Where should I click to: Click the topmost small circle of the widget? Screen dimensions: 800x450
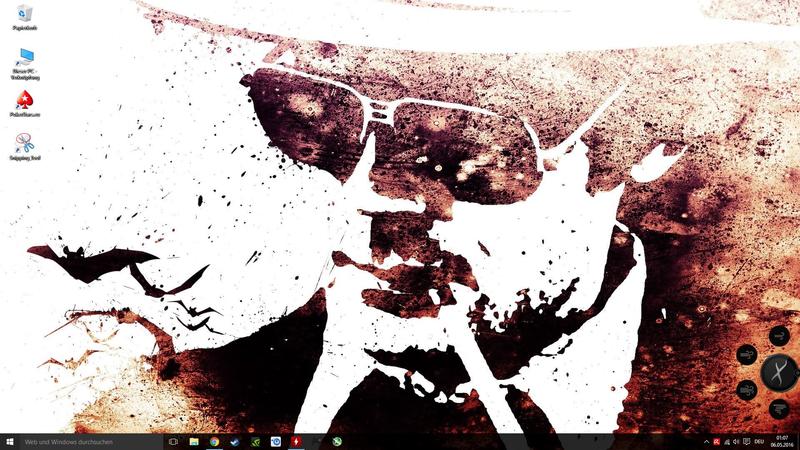pos(779,336)
